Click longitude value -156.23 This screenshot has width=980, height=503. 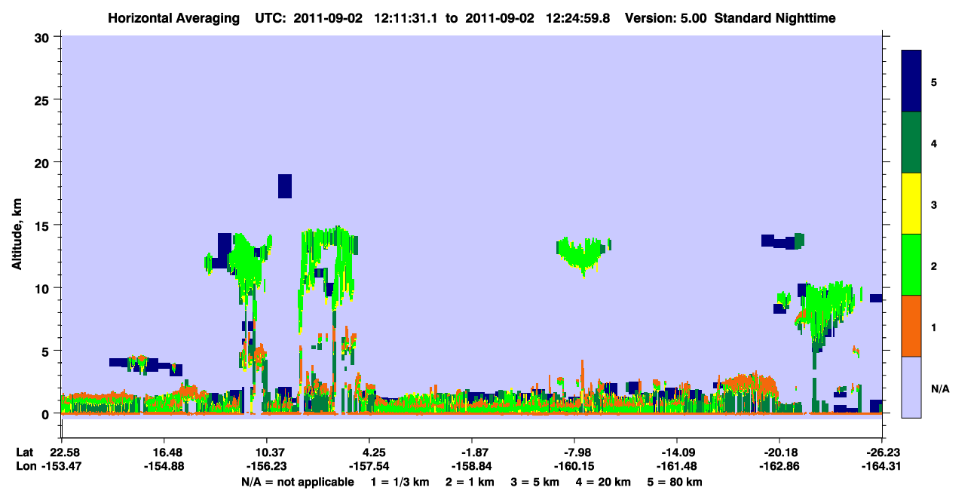pos(267,467)
